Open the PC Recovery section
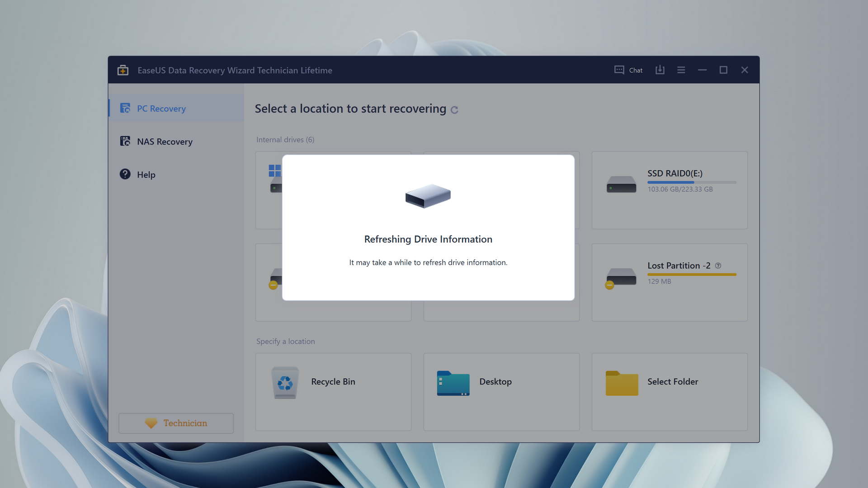This screenshot has height=488, width=868. [x=176, y=108]
